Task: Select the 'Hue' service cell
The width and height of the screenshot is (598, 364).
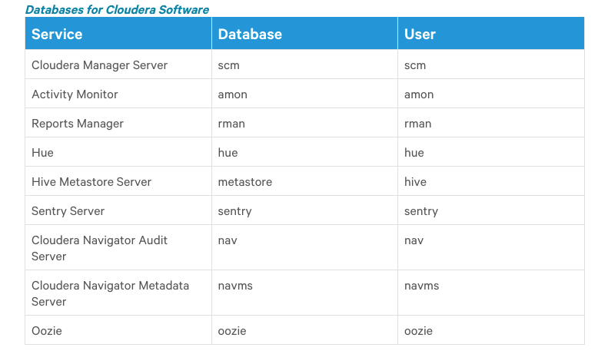Action: pos(118,152)
